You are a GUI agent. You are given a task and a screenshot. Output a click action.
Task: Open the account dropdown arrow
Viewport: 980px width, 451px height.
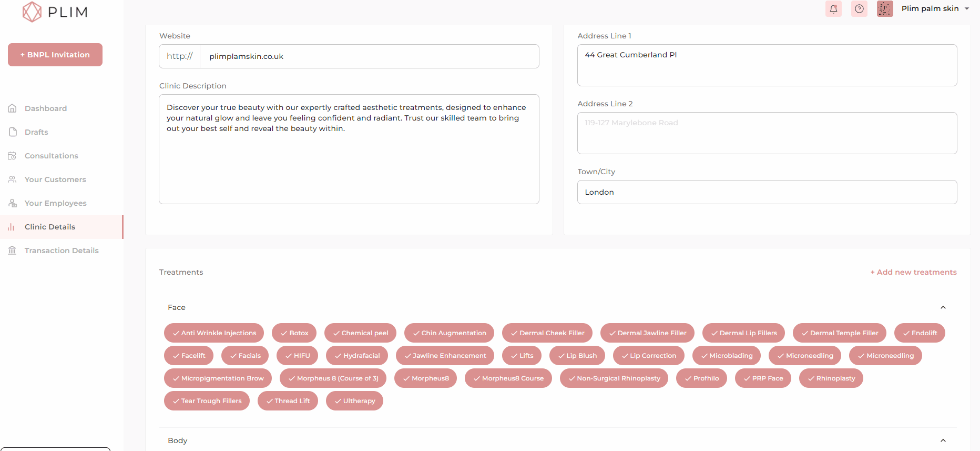[x=967, y=9]
